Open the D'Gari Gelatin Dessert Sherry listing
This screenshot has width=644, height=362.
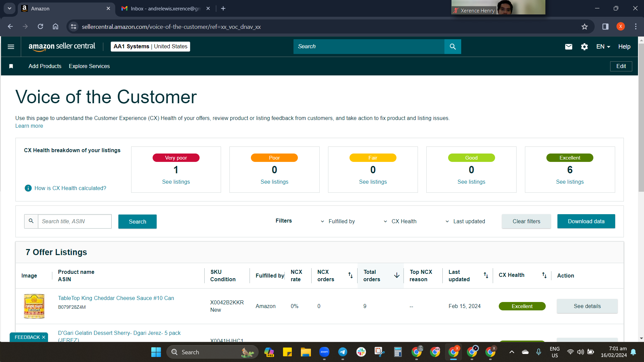tap(119, 336)
